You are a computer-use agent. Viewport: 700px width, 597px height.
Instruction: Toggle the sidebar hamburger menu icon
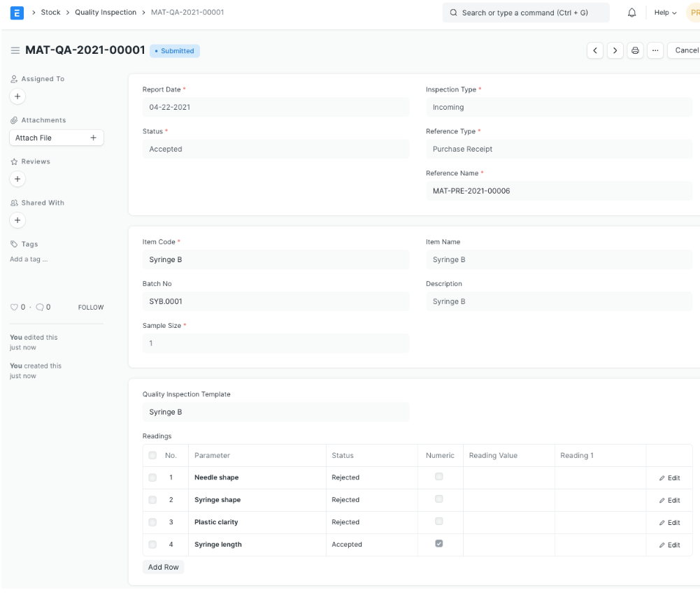15,50
